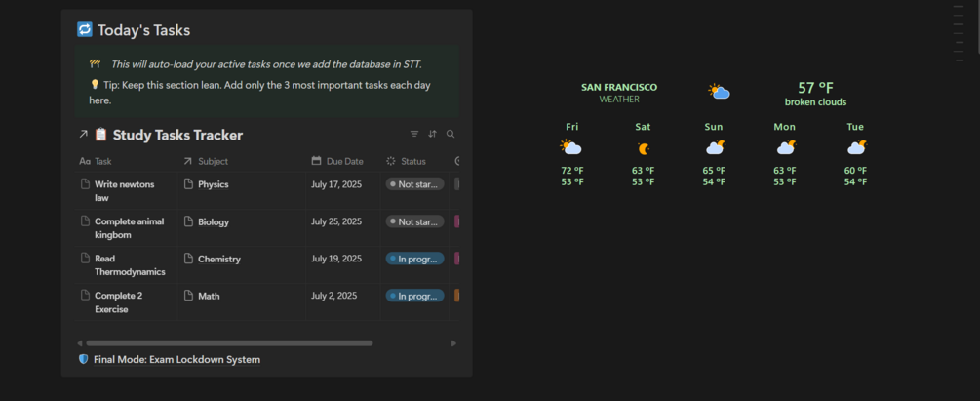Click the sort icon in tracker toolbar
The width and height of the screenshot is (980, 401).
(x=432, y=135)
